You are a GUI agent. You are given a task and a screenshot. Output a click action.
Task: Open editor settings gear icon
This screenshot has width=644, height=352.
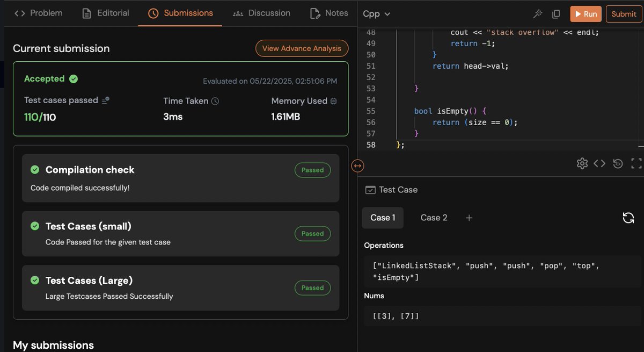[582, 163]
